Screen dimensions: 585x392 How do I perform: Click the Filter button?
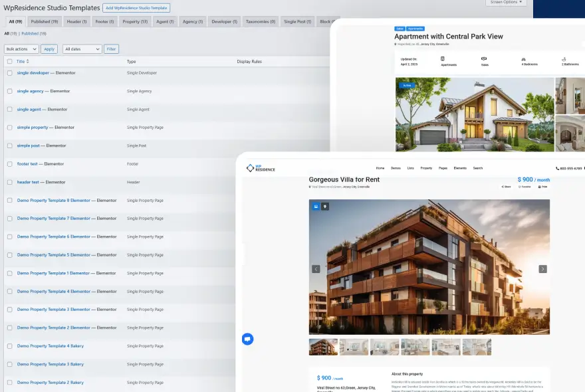111,49
